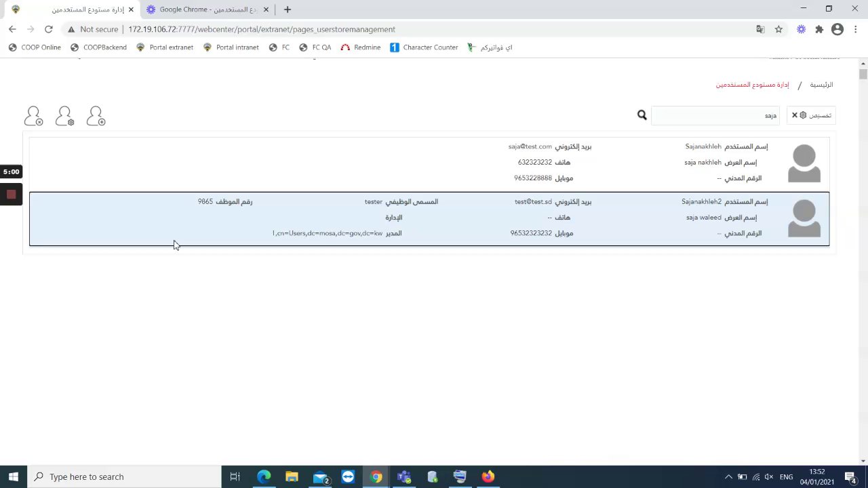Open Firefox from the taskbar
The height and width of the screenshot is (488, 868).
pos(488,476)
